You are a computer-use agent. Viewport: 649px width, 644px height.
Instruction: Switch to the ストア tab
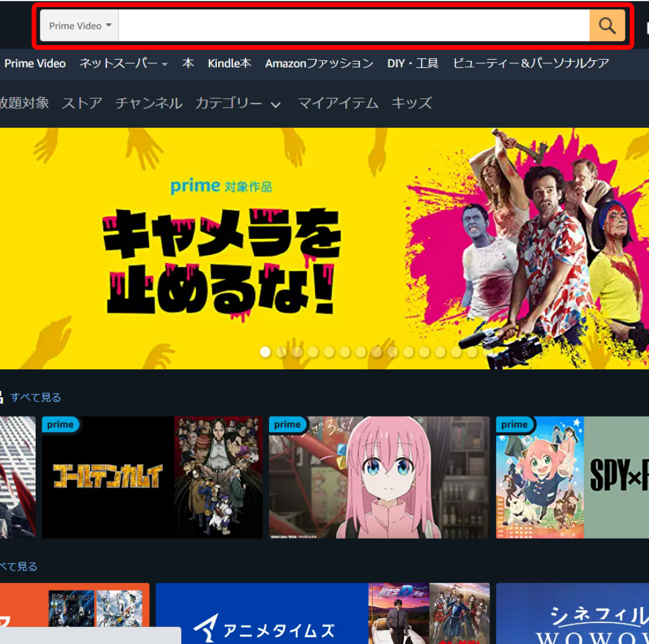[82, 103]
